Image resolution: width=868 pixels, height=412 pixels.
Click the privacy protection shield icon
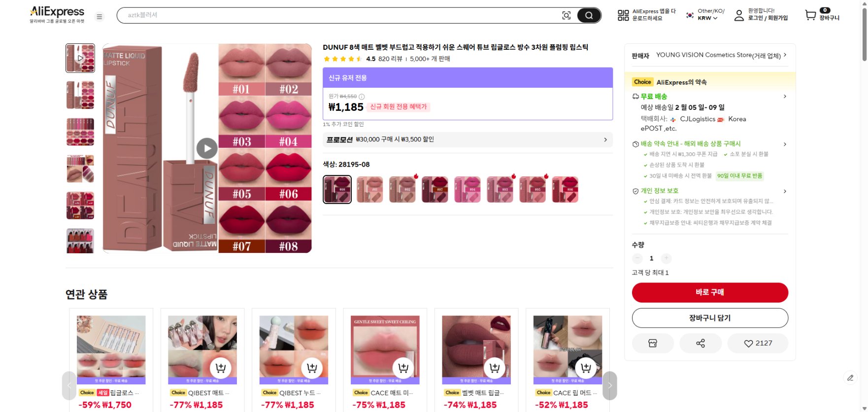click(x=635, y=191)
